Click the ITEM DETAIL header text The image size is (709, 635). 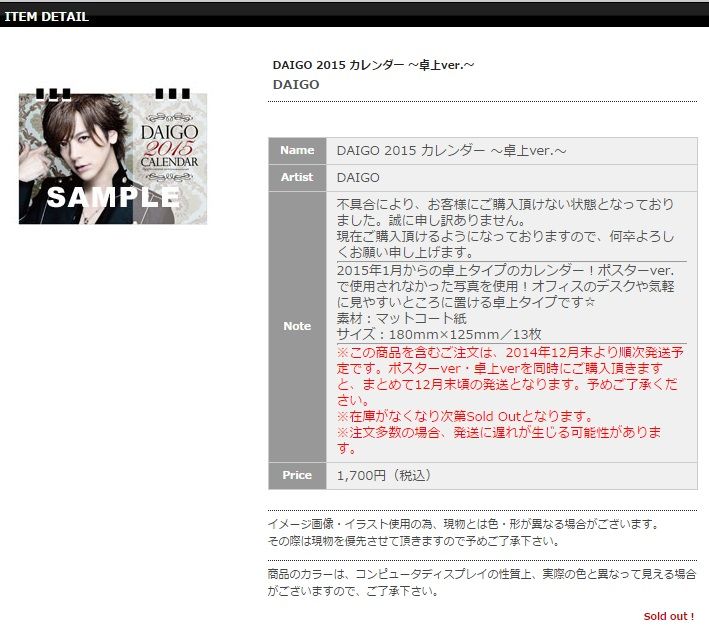point(47,17)
